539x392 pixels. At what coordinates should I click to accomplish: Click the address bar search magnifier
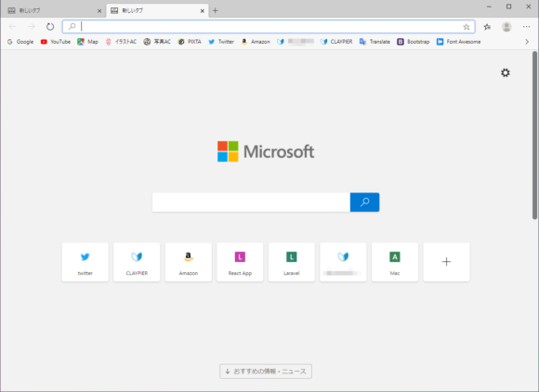coord(72,26)
